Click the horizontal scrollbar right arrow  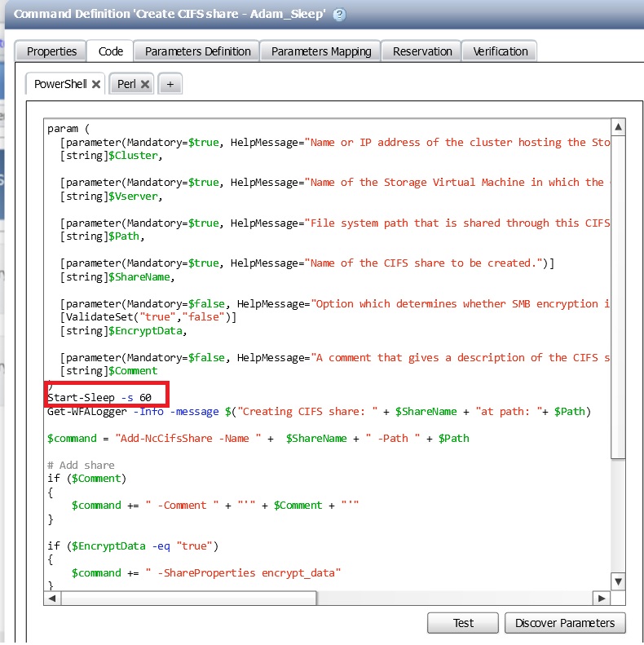(602, 599)
